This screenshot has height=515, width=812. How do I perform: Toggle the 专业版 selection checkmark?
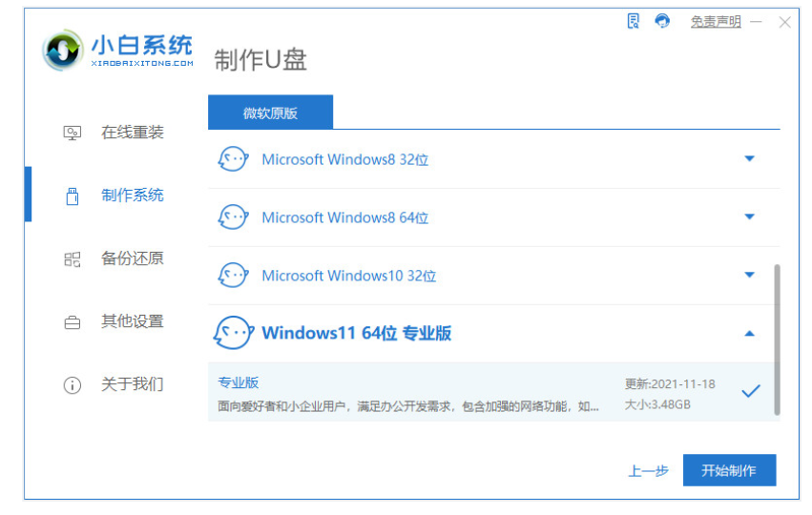coord(751,391)
